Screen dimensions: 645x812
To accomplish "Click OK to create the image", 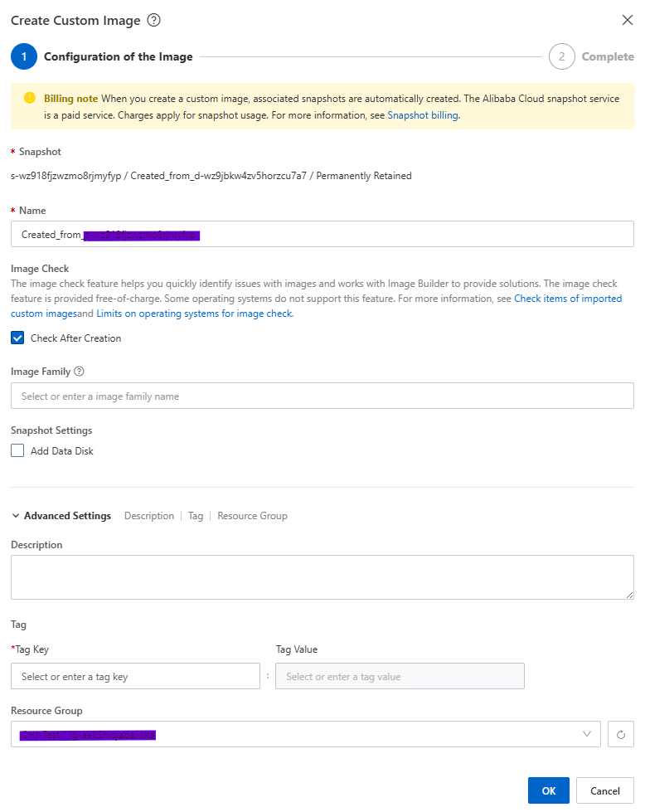I will coord(548,790).
